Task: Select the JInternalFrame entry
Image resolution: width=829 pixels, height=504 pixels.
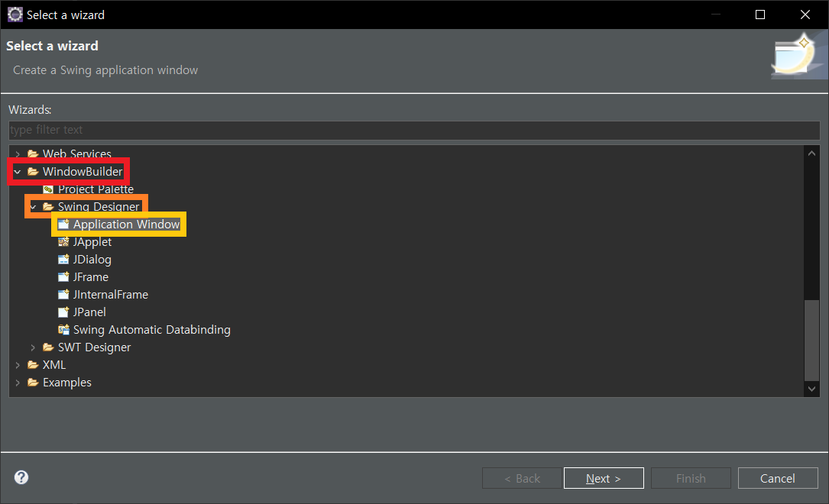Action: 111,294
